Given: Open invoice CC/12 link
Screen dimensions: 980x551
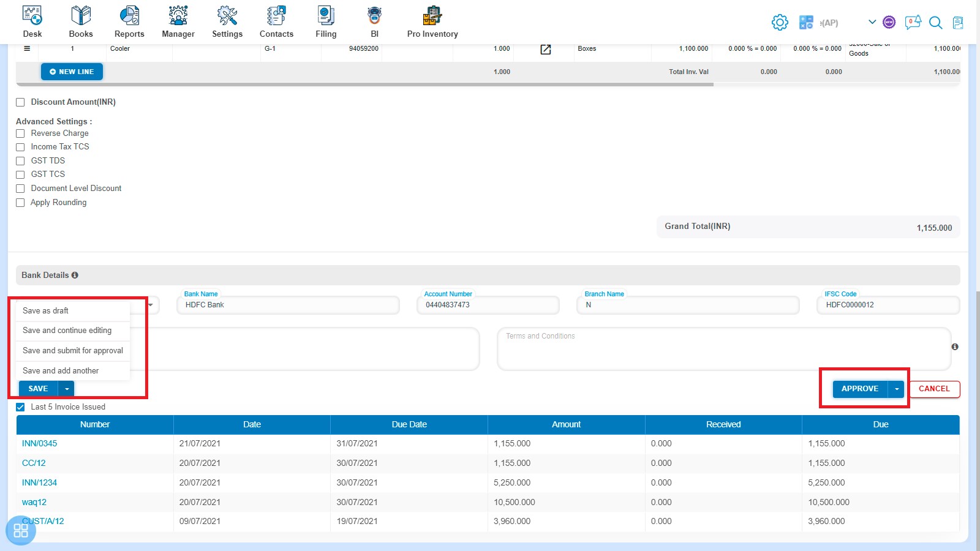Looking at the screenshot, I should (34, 463).
